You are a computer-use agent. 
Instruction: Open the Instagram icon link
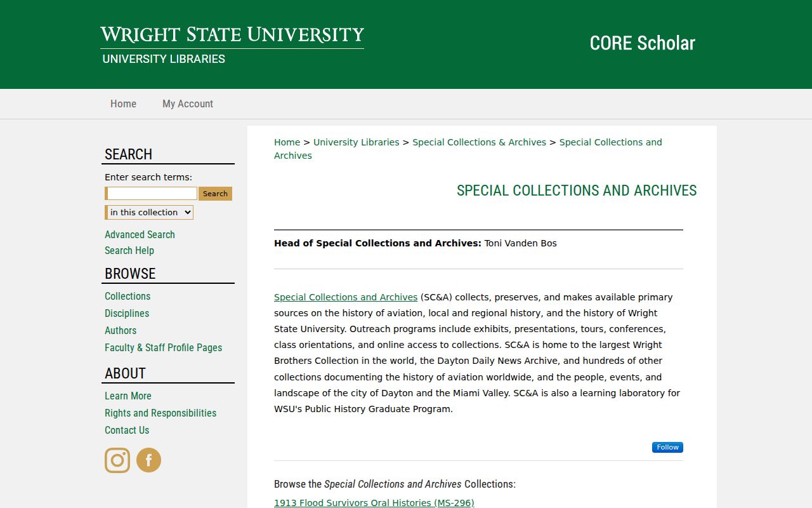click(x=117, y=460)
